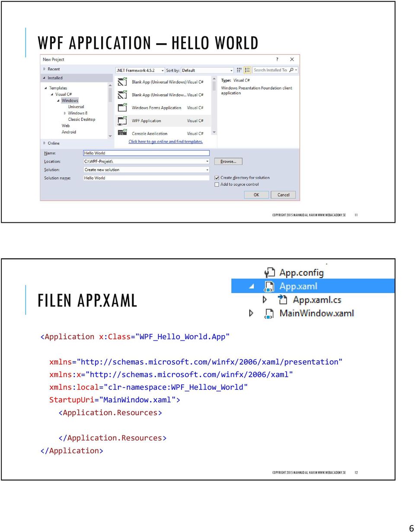Click the closing </Application> tag
The image size is (415, 532).
coord(72,451)
